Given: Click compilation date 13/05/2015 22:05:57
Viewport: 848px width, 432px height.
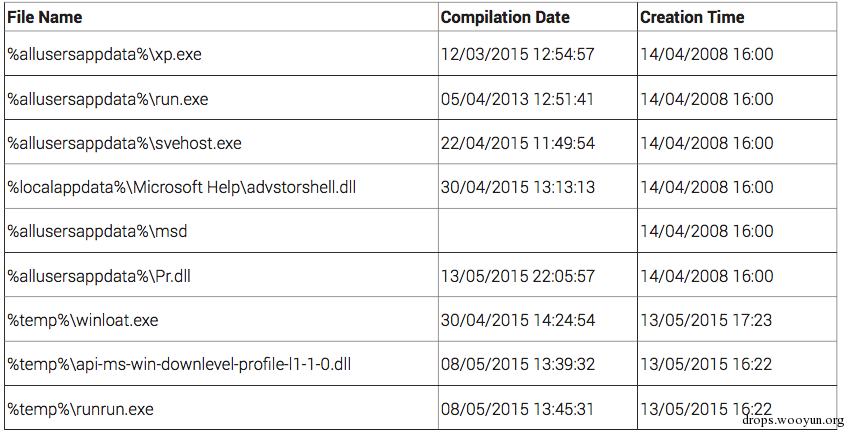Looking at the screenshot, I should click(518, 276).
